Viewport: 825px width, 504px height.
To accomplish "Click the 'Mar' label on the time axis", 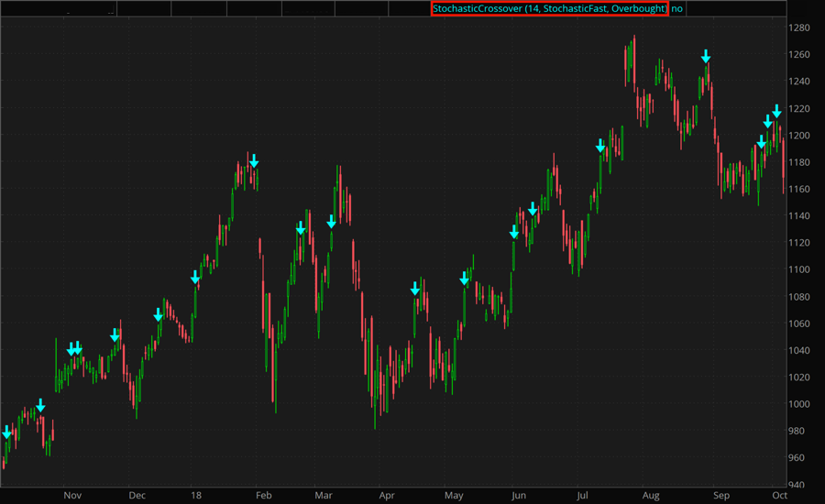I will click(324, 495).
